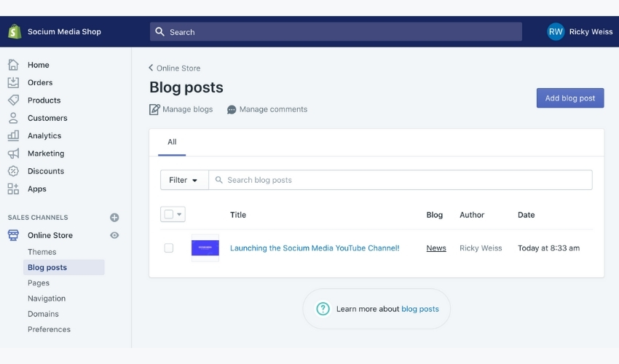Click the Manage blogs link
Image resolution: width=619 pixels, height=364 pixels.
coord(187,109)
